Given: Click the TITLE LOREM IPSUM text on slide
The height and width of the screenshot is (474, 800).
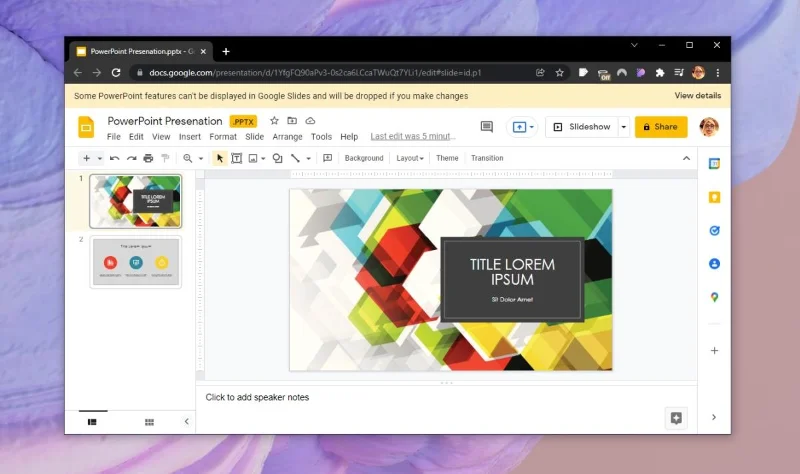Looking at the screenshot, I should tap(512, 272).
